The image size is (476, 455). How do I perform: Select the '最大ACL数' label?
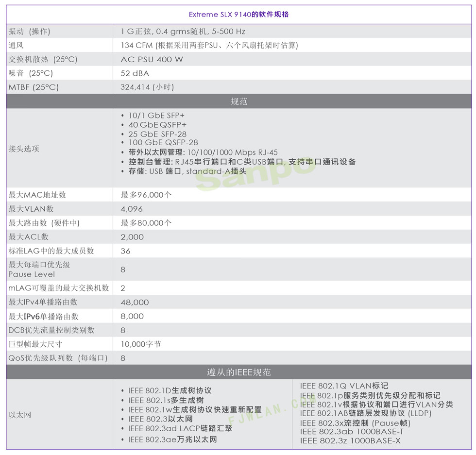[x=29, y=237]
